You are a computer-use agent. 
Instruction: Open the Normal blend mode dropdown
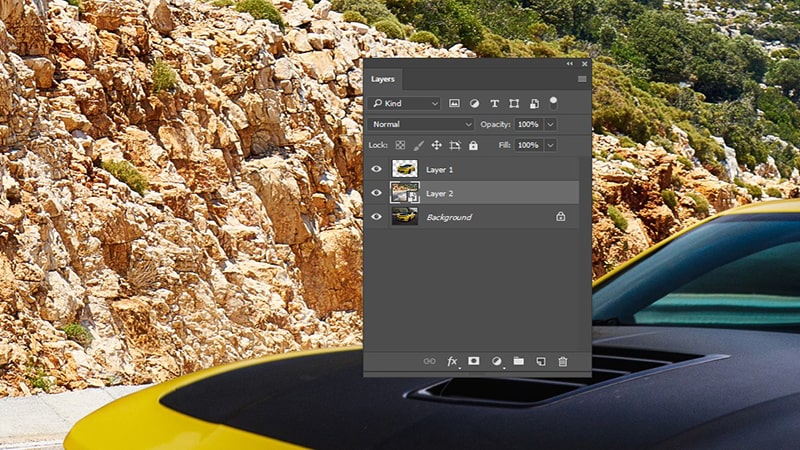[420, 124]
